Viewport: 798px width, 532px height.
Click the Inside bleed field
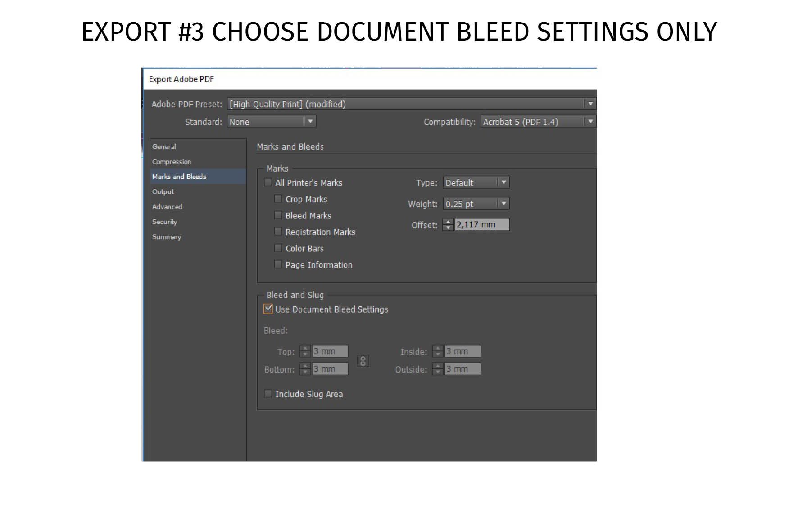(x=462, y=351)
